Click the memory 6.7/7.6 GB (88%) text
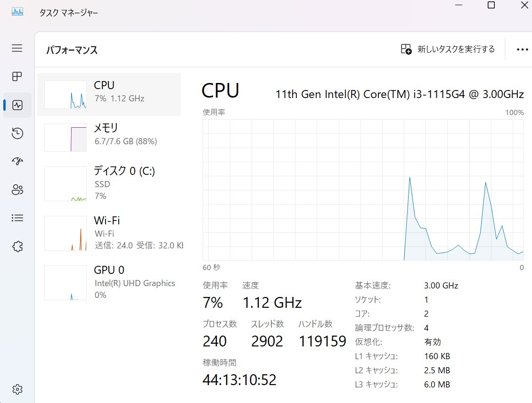The width and height of the screenshot is (532, 403). (x=125, y=141)
